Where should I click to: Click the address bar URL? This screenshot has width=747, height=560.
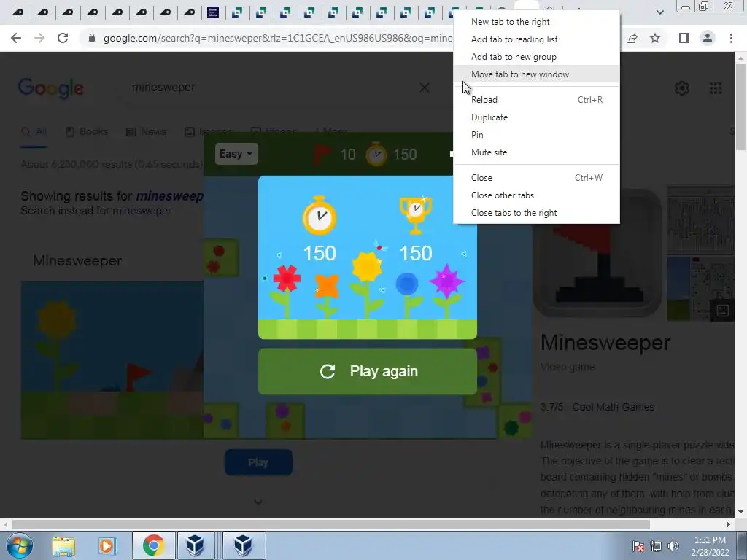pos(277,38)
